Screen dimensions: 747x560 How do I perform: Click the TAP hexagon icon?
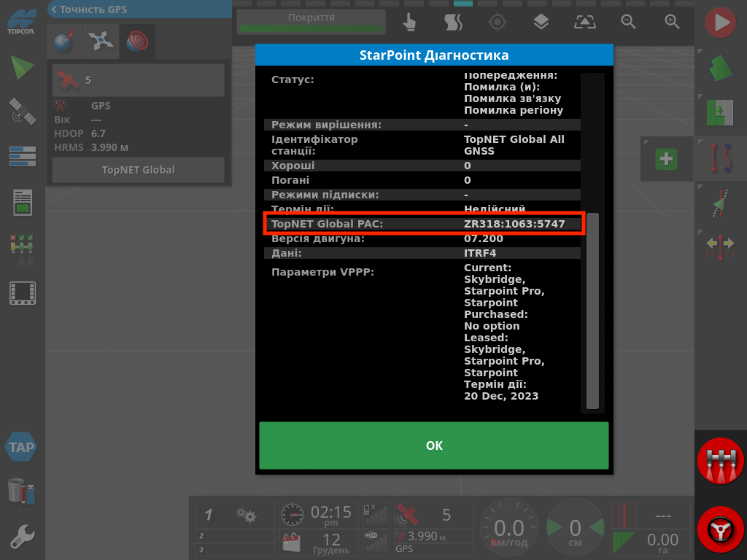tap(22, 447)
